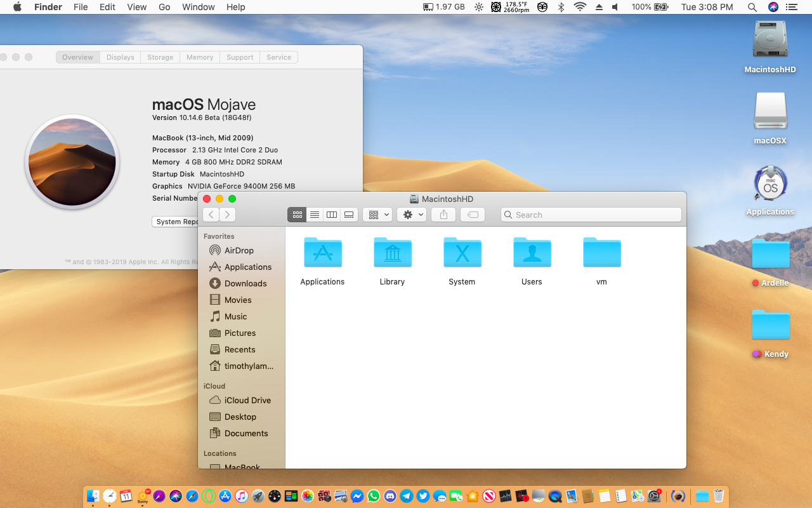Click the Finder Search field
The image size is (812, 508).
click(591, 215)
